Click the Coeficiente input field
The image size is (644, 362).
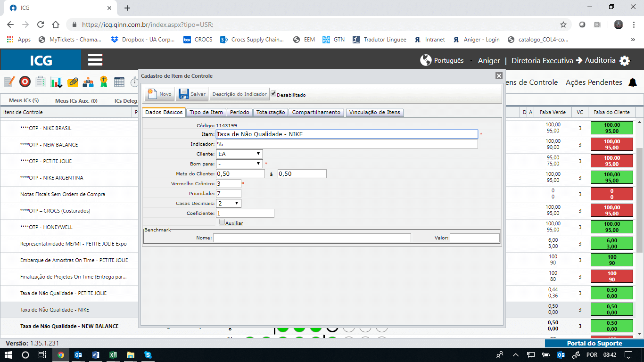[245, 213]
